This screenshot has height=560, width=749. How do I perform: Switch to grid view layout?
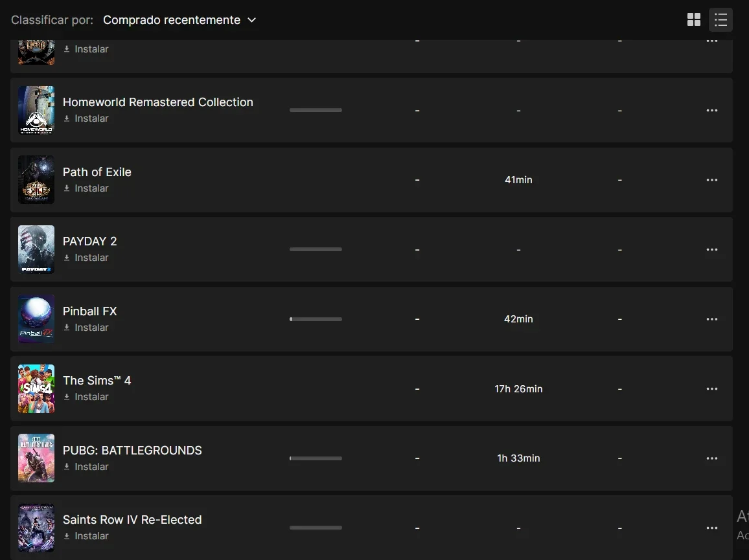tap(693, 19)
